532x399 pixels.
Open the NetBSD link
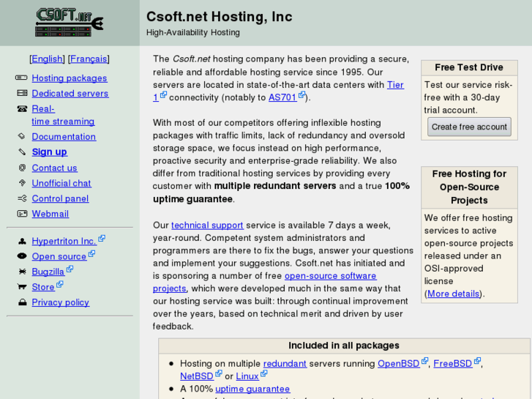pyautogui.click(x=197, y=376)
